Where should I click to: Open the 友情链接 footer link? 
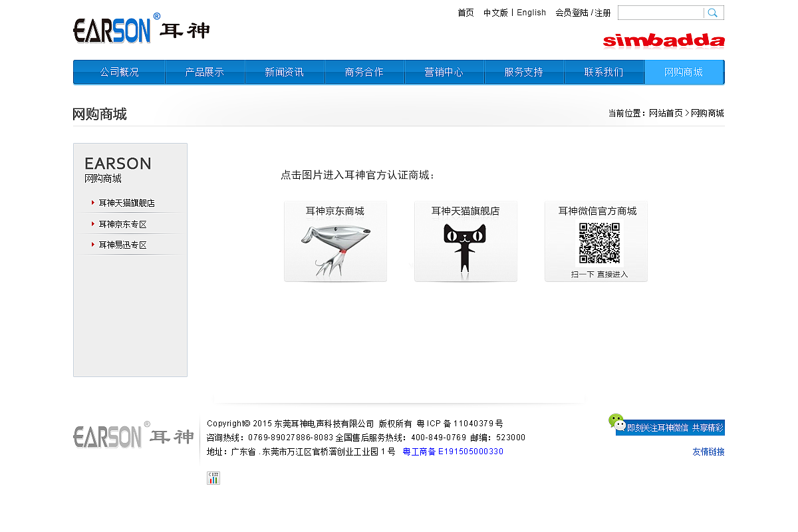(x=708, y=452)
